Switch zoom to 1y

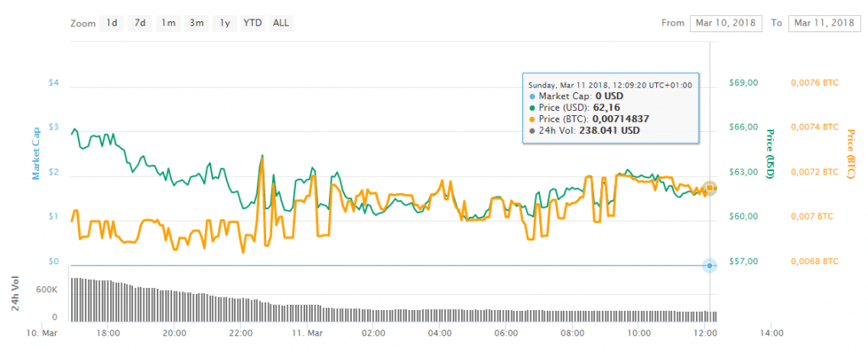[x=225, y=23]
